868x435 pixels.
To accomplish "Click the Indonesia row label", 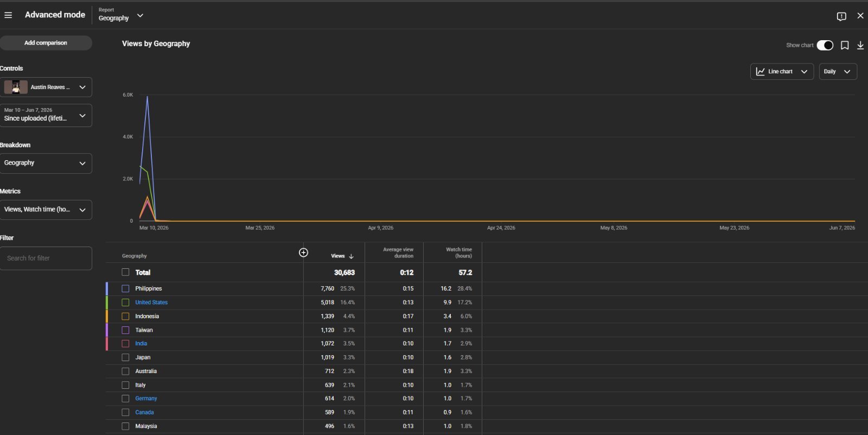I will click(x=147, y=317).
